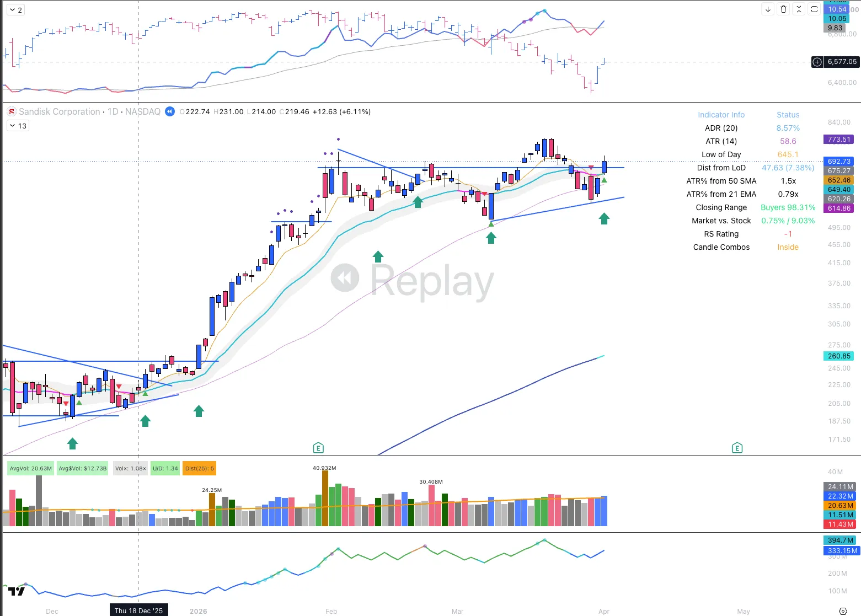Click the Sandisk logo icon in the legend
This screenshot has height=616, width=861.
11,112
